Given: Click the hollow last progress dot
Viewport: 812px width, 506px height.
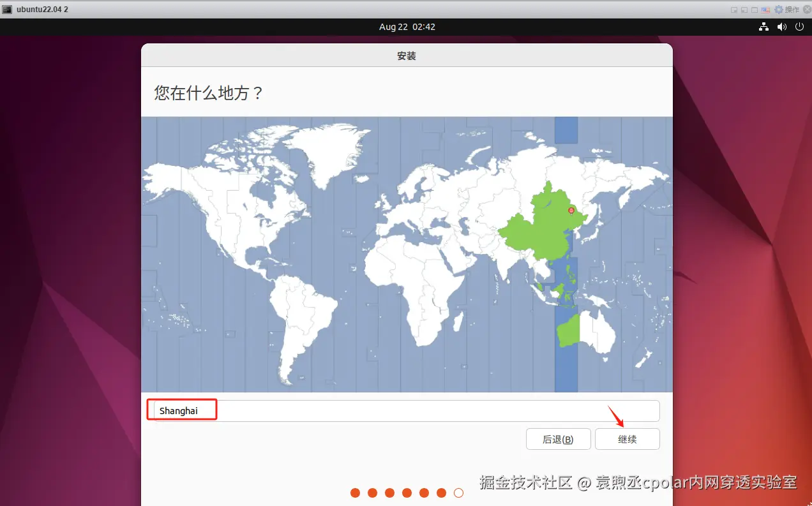Looking at the screenshot, I should point(458,493).
